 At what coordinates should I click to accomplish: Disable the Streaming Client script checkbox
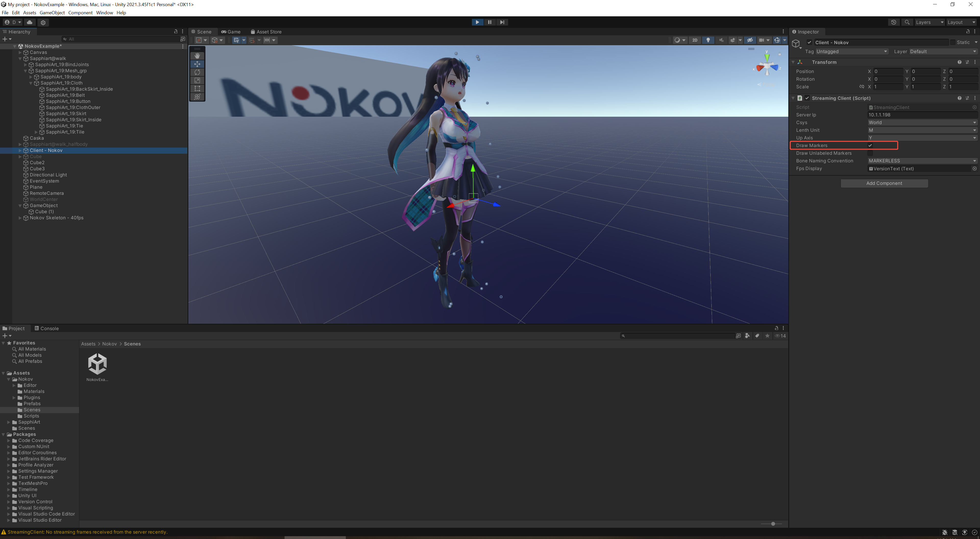pos(807,98)
